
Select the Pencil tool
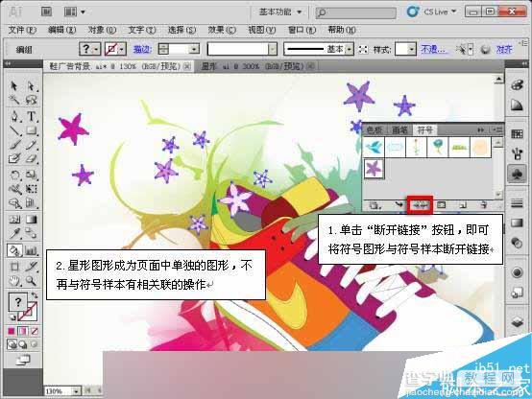(x=31, y=145)
